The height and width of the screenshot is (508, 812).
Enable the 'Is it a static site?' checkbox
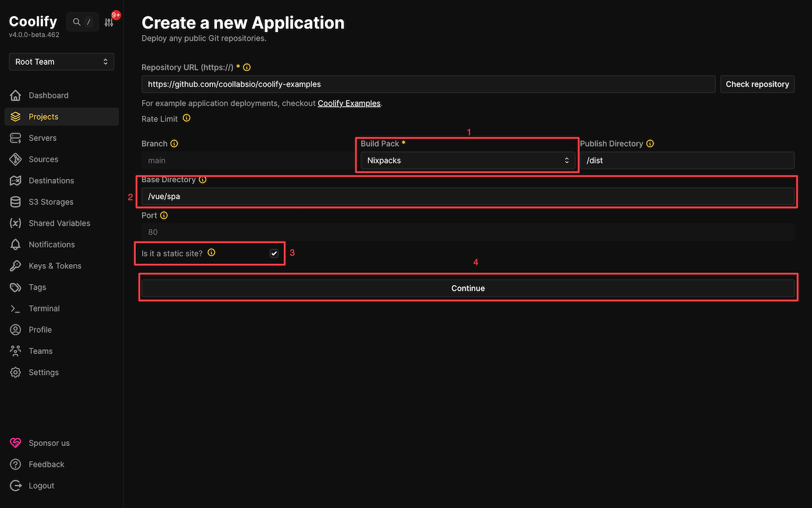point(274,253)
